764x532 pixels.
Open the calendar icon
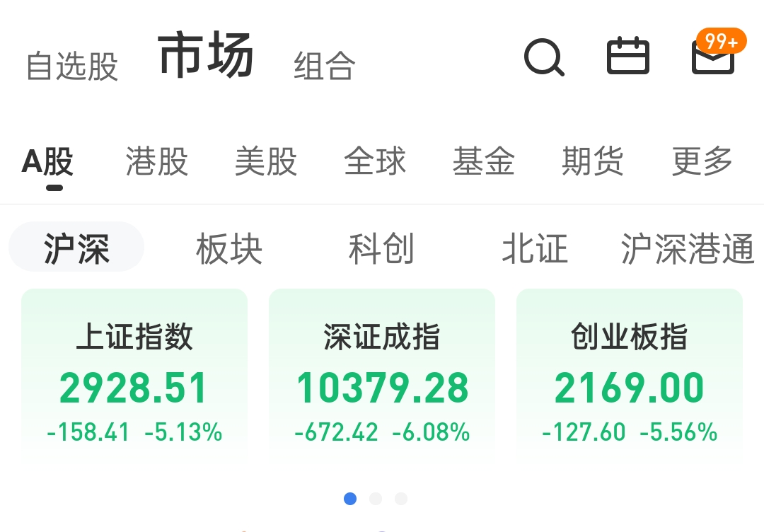point(628,56)
